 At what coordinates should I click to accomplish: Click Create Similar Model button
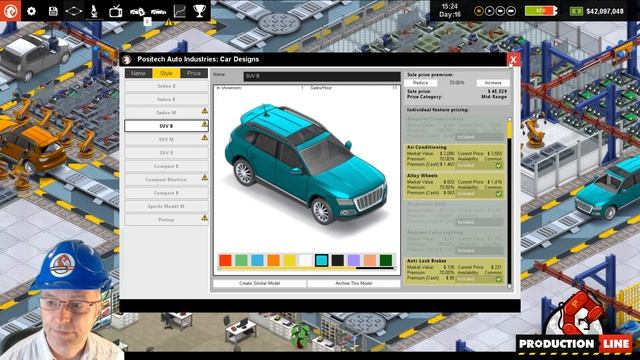(260, 283)
